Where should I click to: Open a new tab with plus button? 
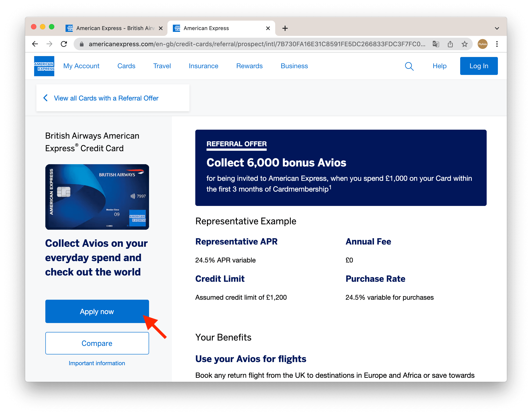tap(285, 28)
